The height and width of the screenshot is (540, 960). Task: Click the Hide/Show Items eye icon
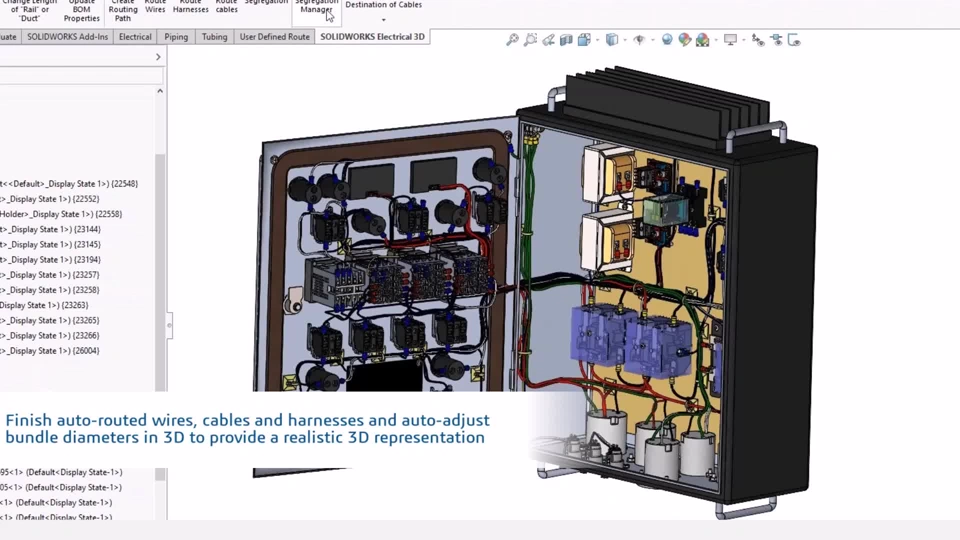point(639,40)
